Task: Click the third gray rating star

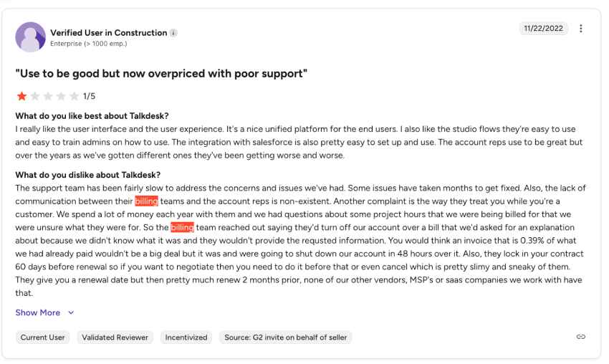Action: [48, 96]
